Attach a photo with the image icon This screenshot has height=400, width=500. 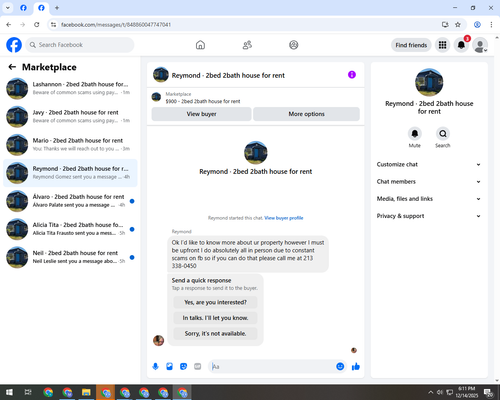pyautogui.click(x=169, y=367)
